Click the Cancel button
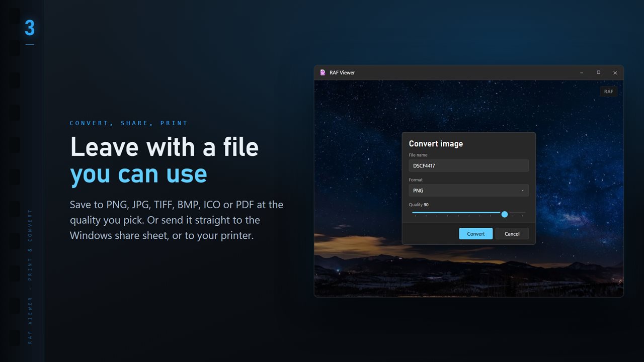The width and height of the screenshot is (644, 362). 512,234
